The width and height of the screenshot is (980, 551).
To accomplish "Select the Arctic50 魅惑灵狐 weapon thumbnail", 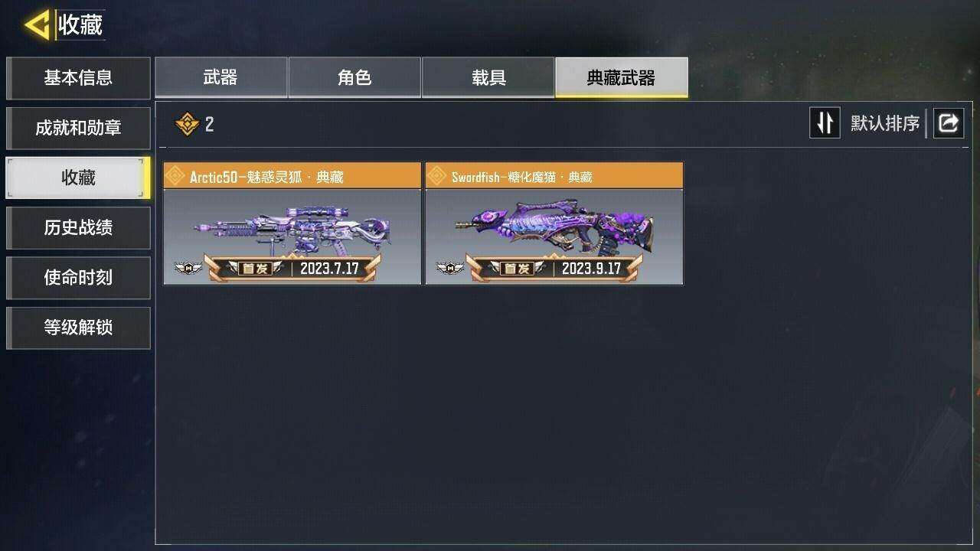I will (292, 236).
